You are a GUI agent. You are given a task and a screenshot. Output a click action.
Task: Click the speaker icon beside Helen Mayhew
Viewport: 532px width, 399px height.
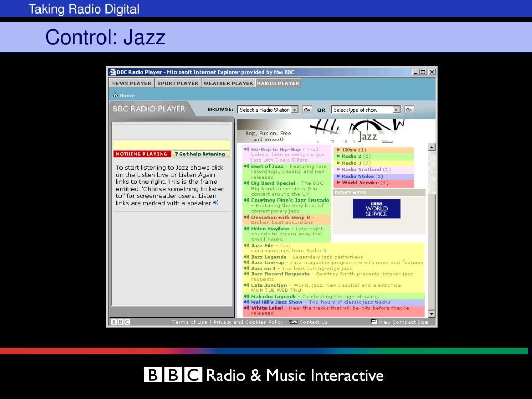point(246,229)
